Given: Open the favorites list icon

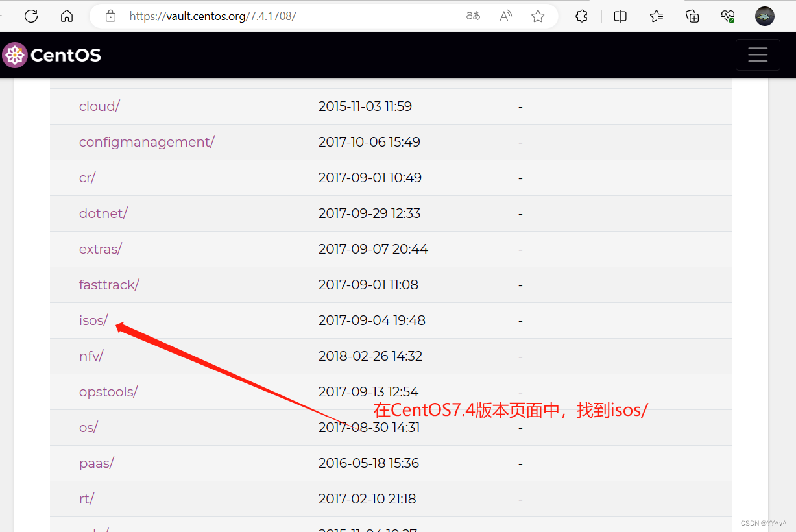Looking at the screenshot, I should pos(657,16).
